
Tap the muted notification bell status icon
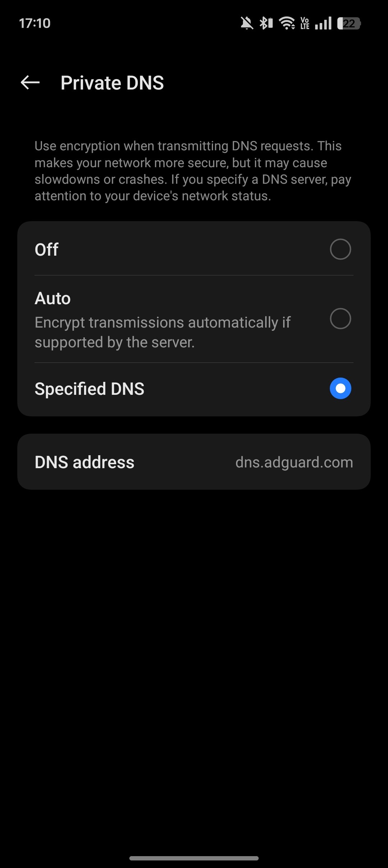tap(247, 23)
